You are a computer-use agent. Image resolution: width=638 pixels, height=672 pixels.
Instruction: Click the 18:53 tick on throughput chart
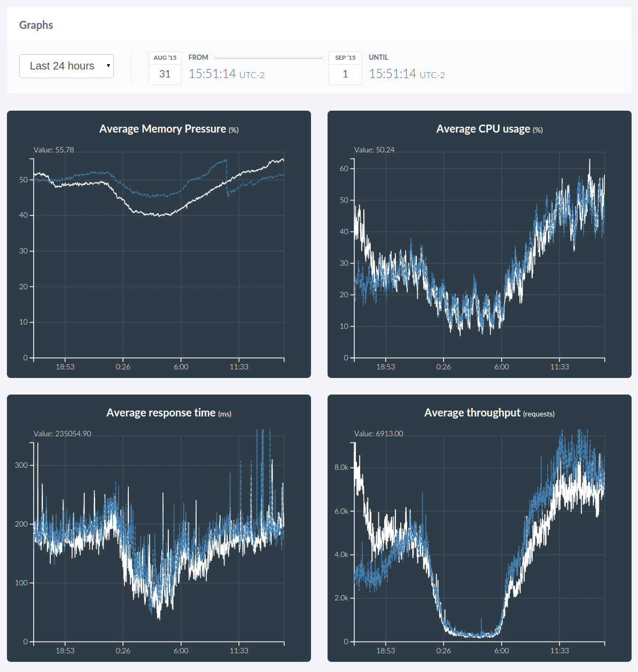tap(386, 651)
